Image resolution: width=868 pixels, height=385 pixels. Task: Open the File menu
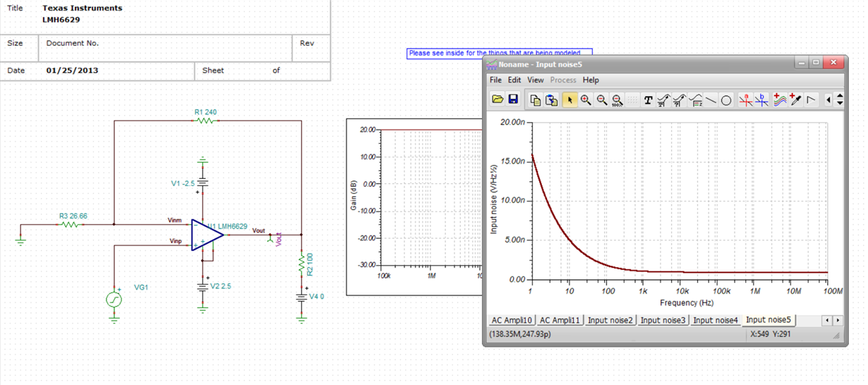[496, 80]
